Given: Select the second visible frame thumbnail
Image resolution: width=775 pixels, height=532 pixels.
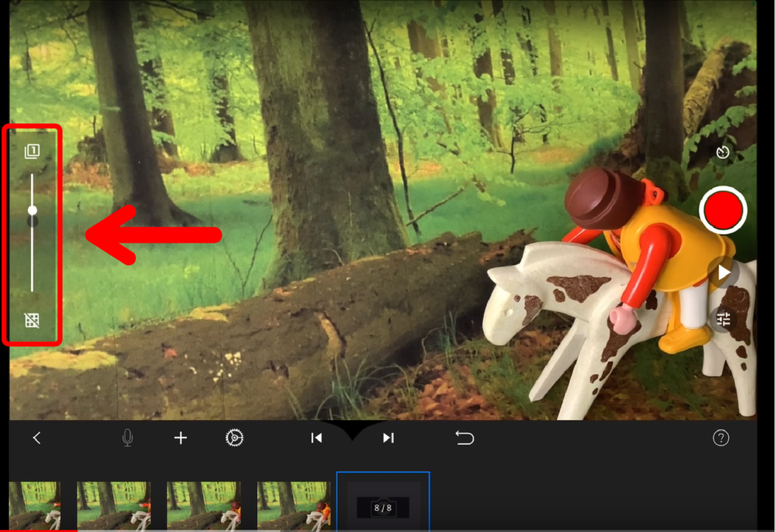Looking at the screenshot, I should coord(114,506).
